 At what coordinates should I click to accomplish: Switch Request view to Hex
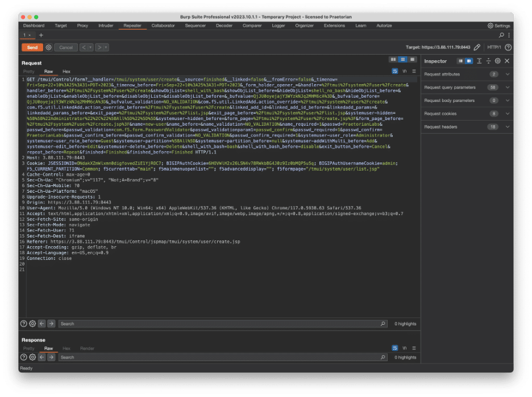66,72
